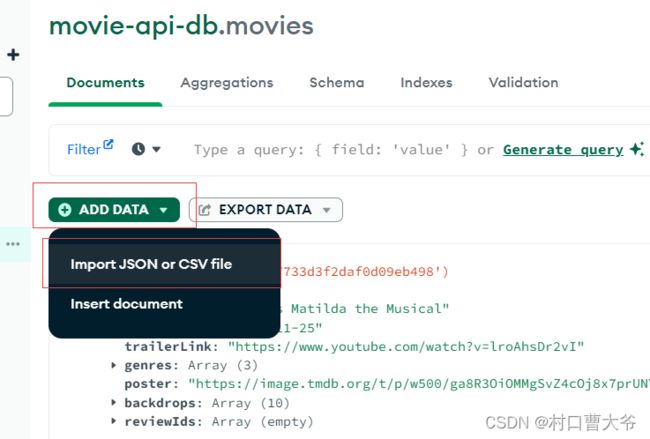Click the poster image URL value

click(x=419, y=384)
